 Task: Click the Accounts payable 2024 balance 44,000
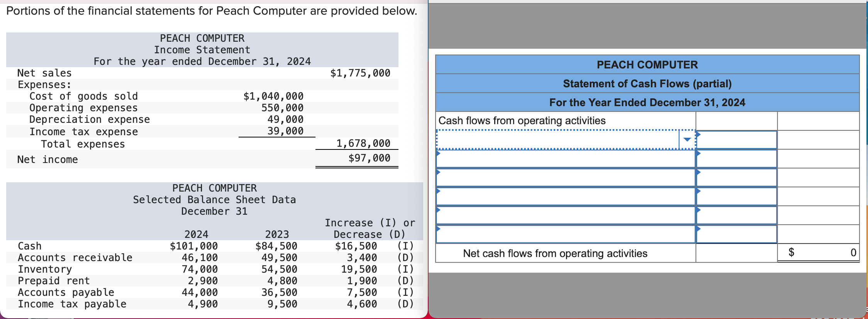click(200, 292)
